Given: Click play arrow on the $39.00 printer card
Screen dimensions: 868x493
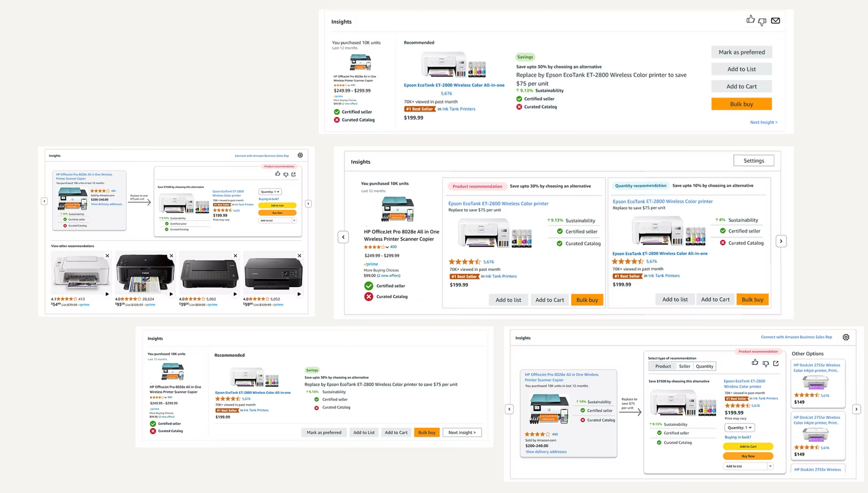Looking at the screenshot, I should [235, 294].
